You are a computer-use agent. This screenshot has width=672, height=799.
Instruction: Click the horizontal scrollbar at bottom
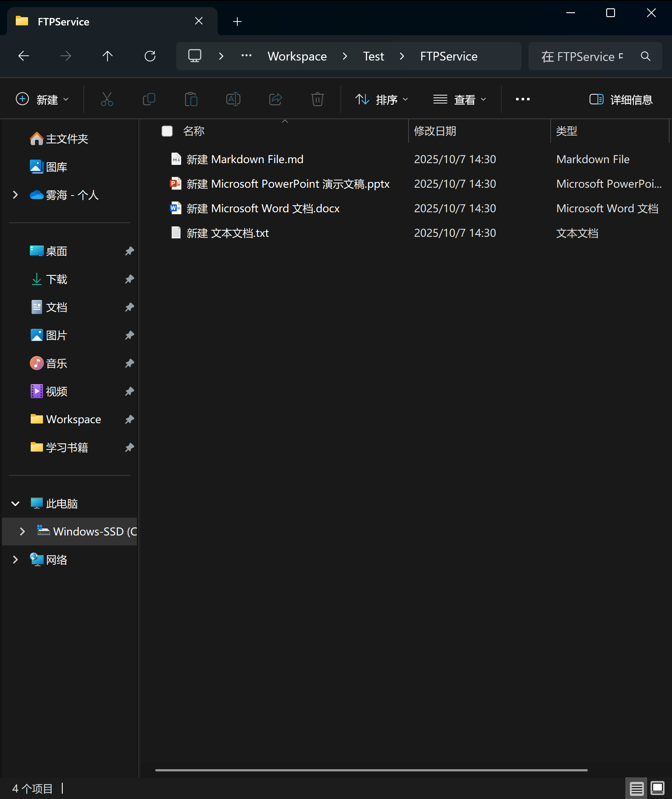371,770
